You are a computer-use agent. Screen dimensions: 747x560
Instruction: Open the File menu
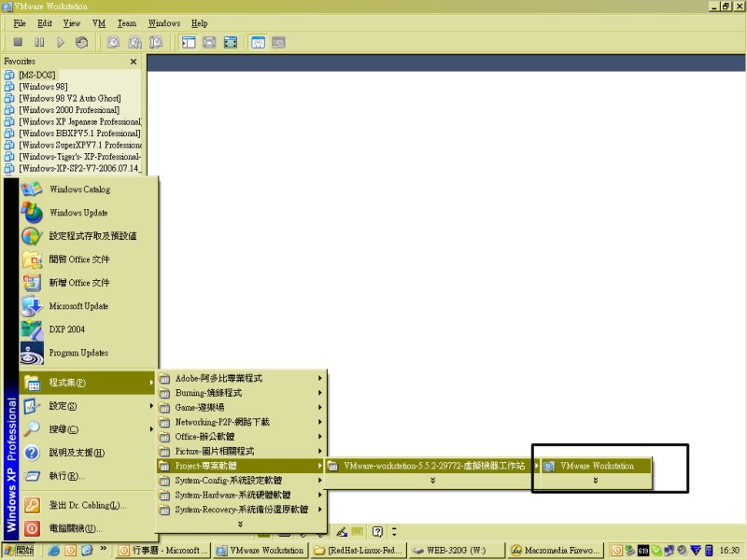(x=20, y=22)
